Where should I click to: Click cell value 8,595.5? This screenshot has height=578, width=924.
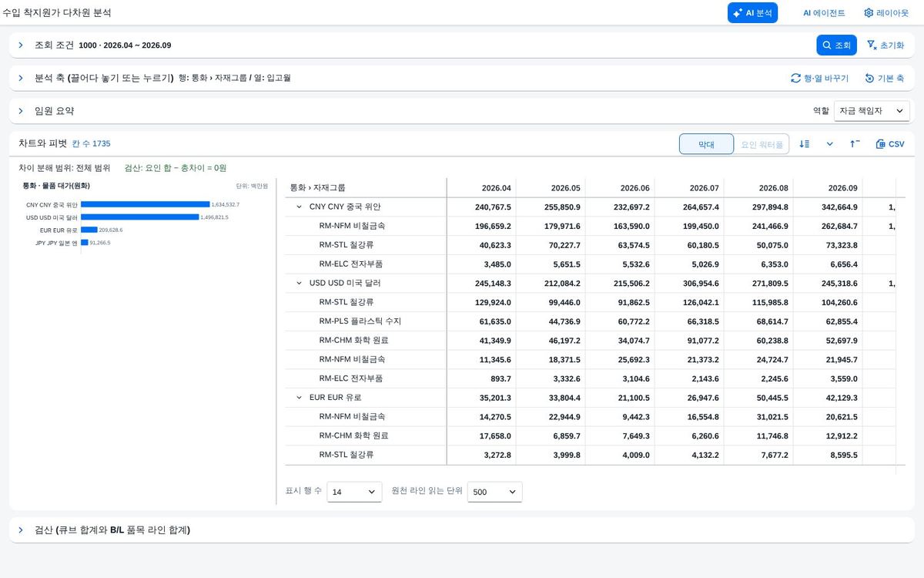pyautogui.click(x=844, y=455)
